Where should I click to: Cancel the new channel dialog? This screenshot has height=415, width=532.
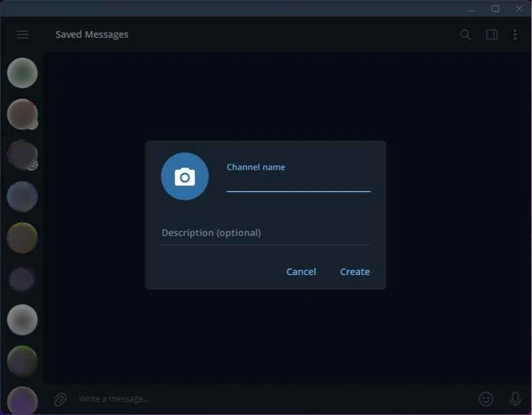[x=301, y=272]
